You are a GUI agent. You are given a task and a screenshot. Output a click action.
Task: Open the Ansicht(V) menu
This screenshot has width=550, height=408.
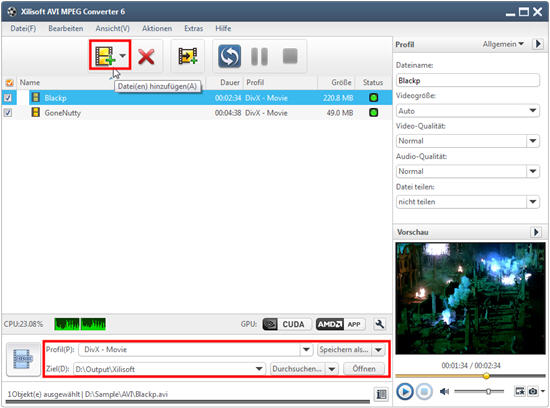[x=113, y=28]
